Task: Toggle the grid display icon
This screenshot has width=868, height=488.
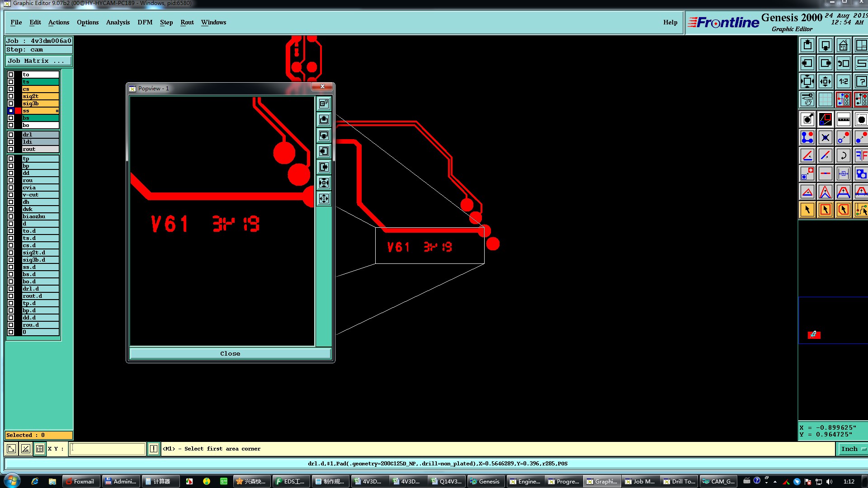Action: click(x=826, y=99)
